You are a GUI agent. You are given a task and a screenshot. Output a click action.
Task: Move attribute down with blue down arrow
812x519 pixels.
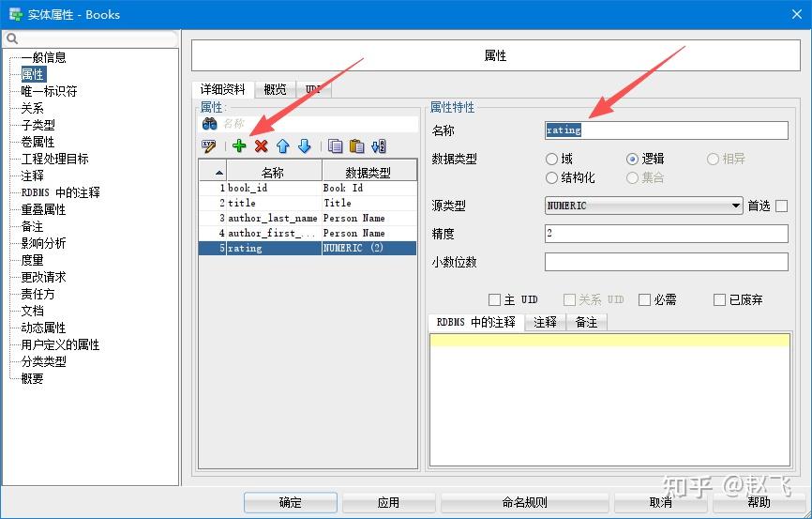(305, 146)
